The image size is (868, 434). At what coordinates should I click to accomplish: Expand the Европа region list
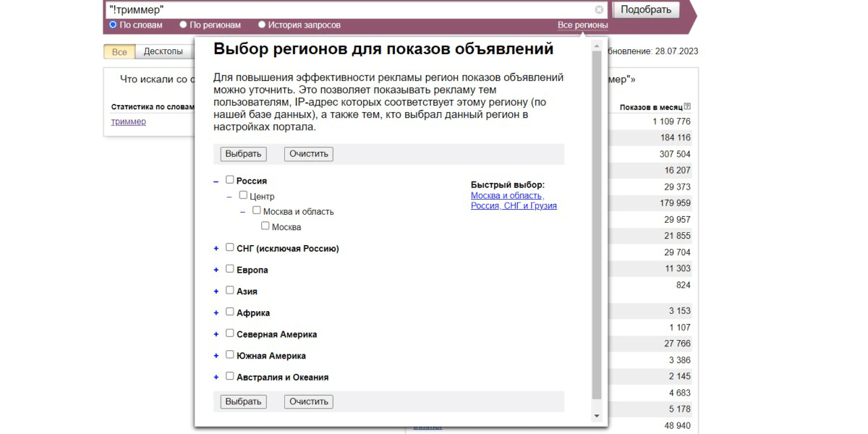pyautogui.click(x=216, y=271)
